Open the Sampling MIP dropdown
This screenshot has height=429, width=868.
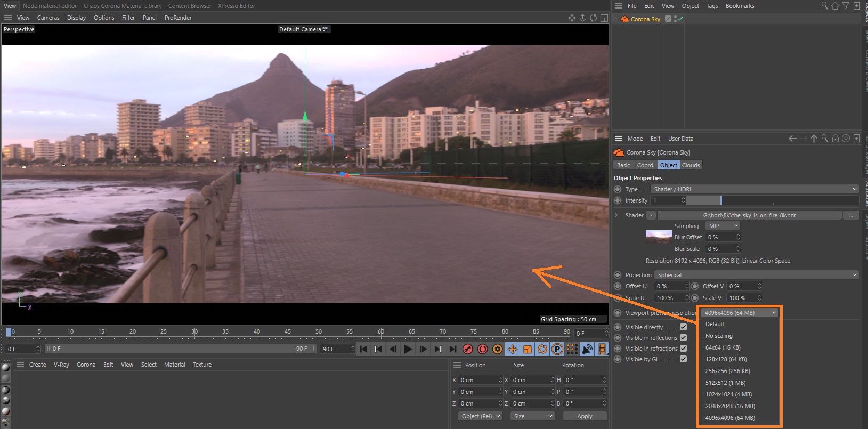723,226
